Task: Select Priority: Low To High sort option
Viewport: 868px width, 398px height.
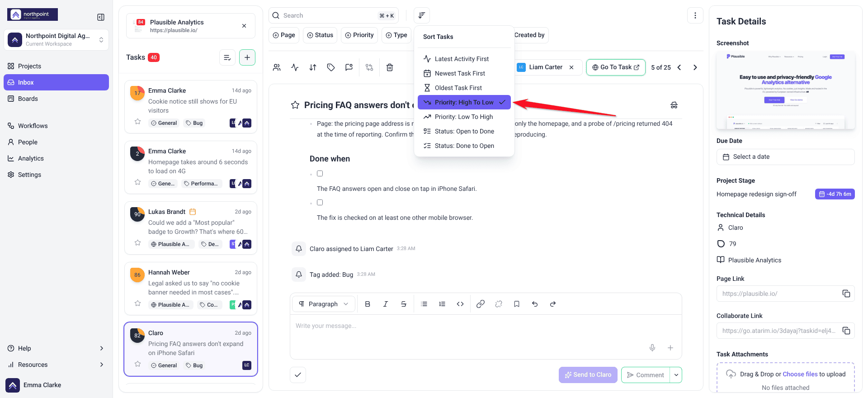Action: 464,117
